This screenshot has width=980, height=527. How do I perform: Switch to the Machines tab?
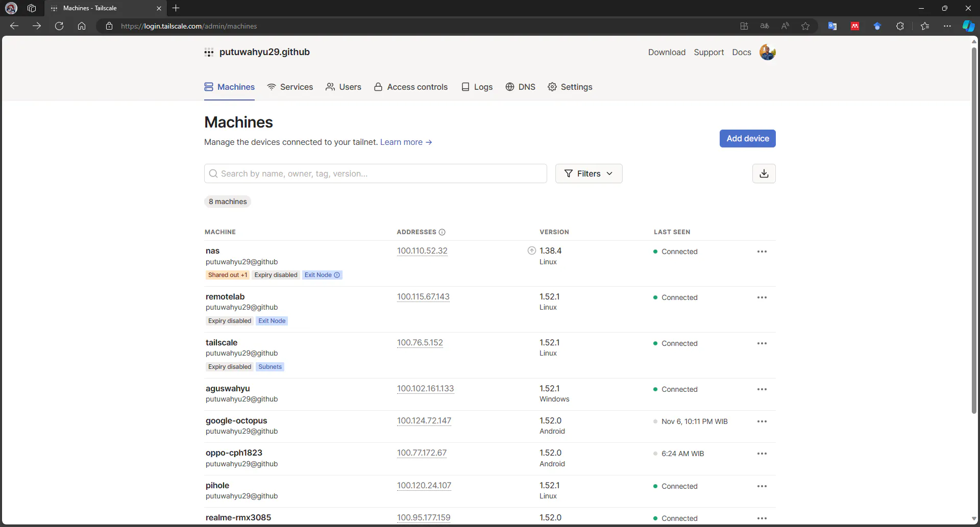[230, 87]
